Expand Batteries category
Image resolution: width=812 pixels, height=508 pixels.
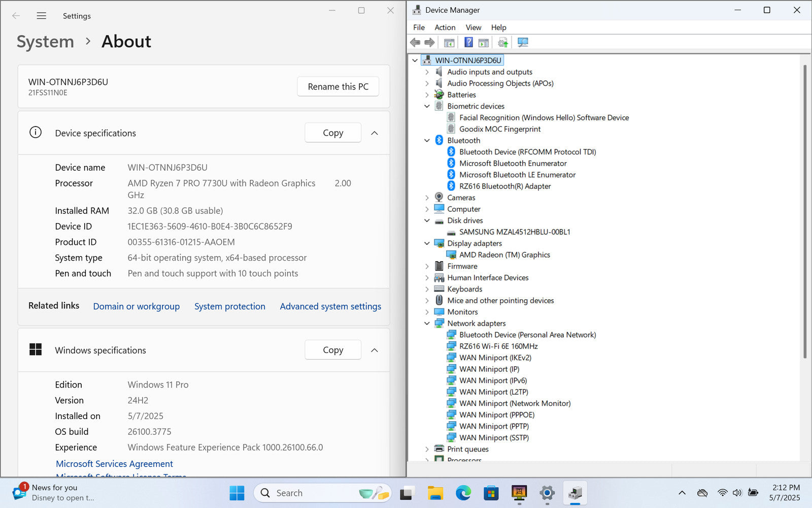coord(427,95)
